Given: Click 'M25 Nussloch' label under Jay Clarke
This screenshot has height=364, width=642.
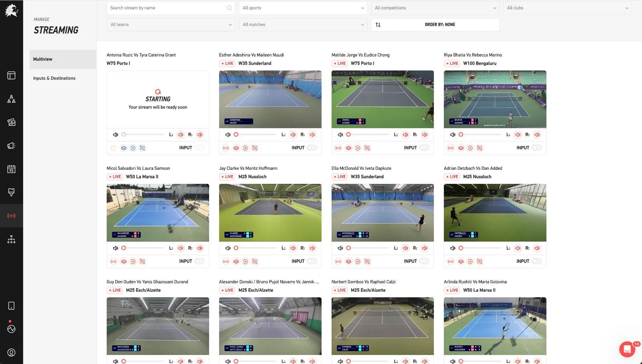Looking at the screenshot, I should coord(252,177).
